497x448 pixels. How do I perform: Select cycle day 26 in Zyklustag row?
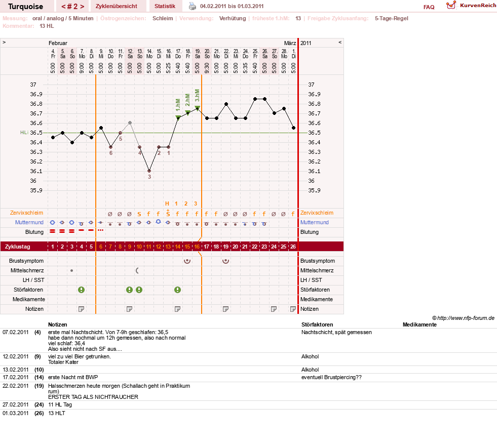[x=293, y=247]
